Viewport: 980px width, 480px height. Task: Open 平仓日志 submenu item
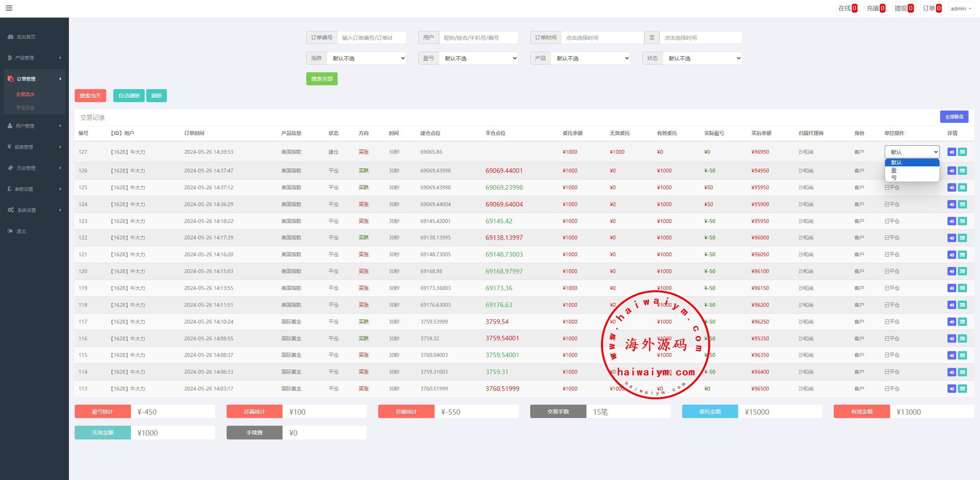click(25, 108)
